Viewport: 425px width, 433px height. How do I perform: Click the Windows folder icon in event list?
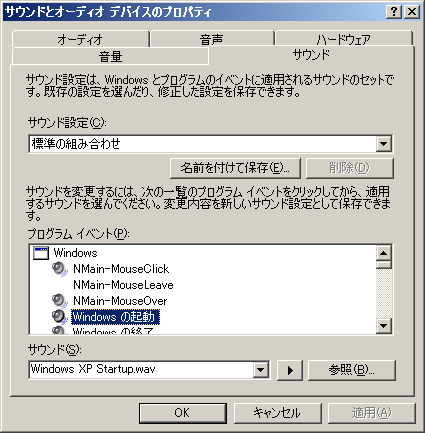[41, 253]
